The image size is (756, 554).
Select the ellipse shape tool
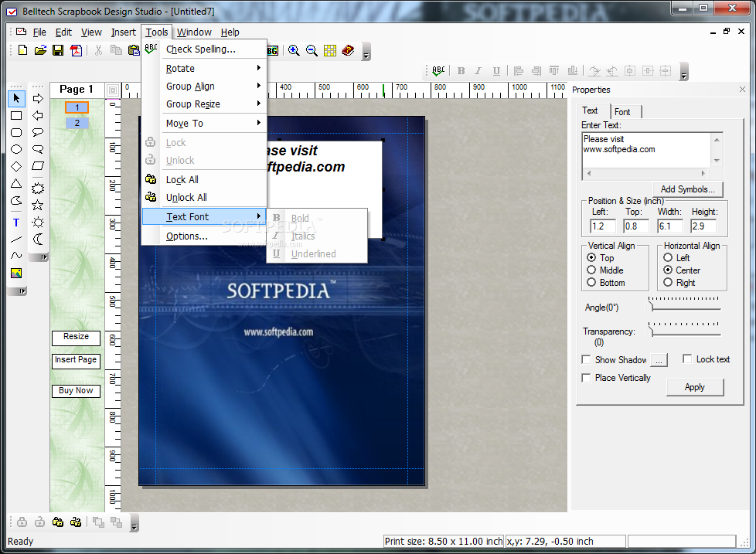(x=16, y=149)
